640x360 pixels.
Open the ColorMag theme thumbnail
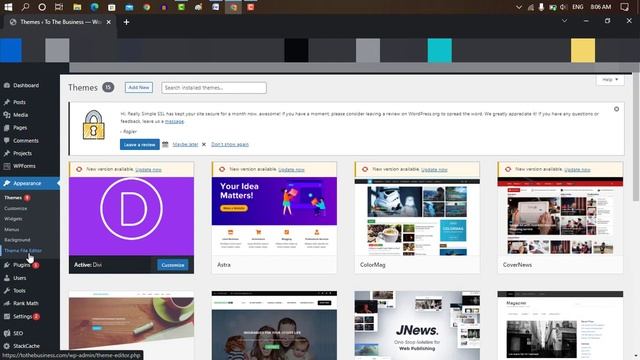[x=417, y=216]
